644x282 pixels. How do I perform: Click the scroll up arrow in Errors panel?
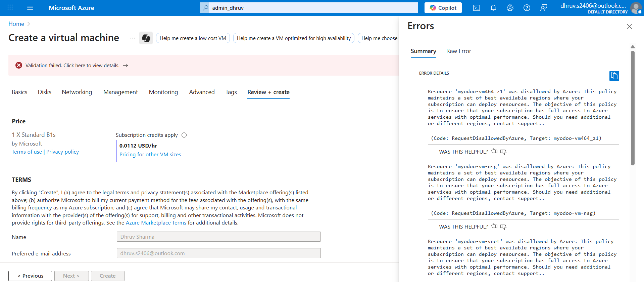pos(633,47)
